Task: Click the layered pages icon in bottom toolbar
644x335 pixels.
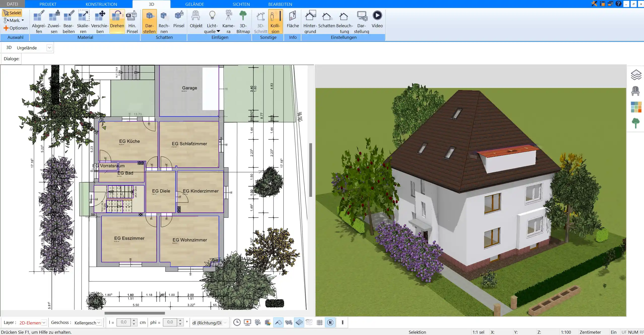Action: tap(268, 322)
